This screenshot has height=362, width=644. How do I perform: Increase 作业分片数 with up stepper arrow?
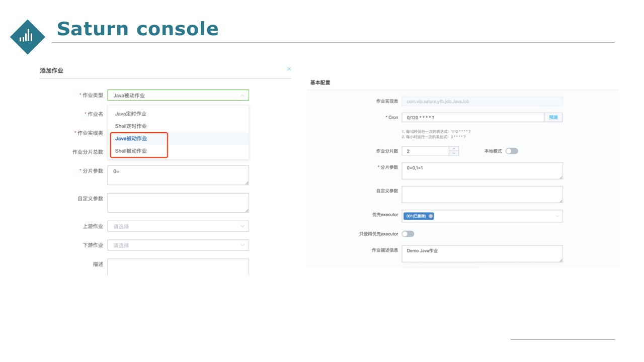(x=454, y=148)
